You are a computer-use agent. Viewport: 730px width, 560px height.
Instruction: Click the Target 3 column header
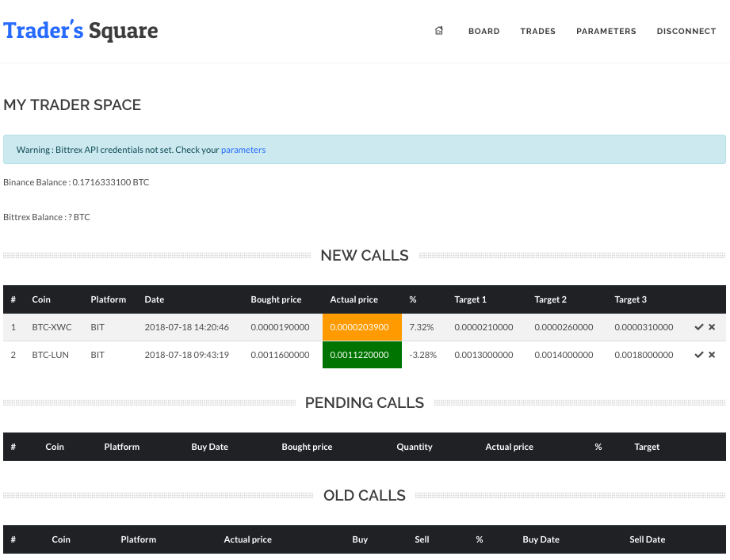pos(630,299)
